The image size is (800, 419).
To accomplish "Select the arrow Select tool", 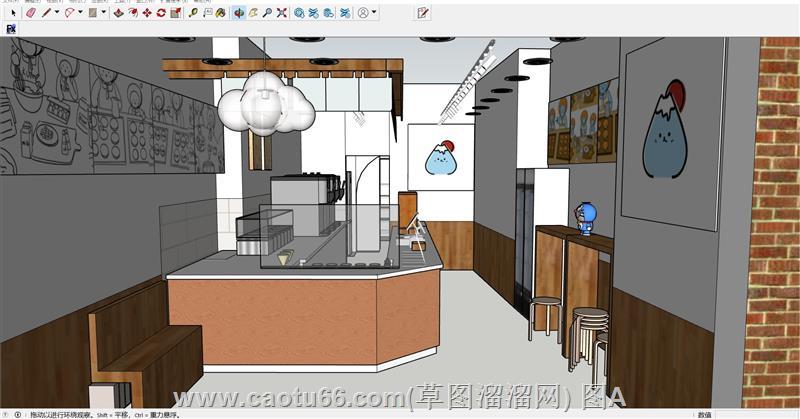I will click(x=13, y=13).
